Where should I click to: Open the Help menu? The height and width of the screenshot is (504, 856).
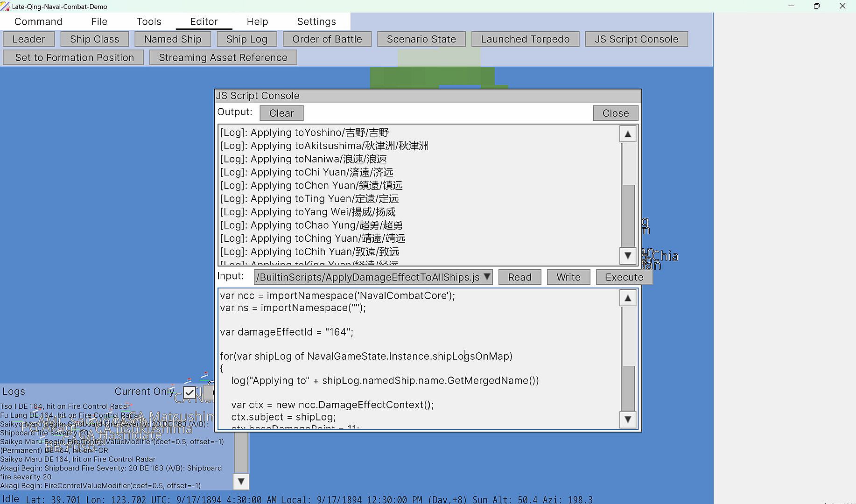[258, 21]
